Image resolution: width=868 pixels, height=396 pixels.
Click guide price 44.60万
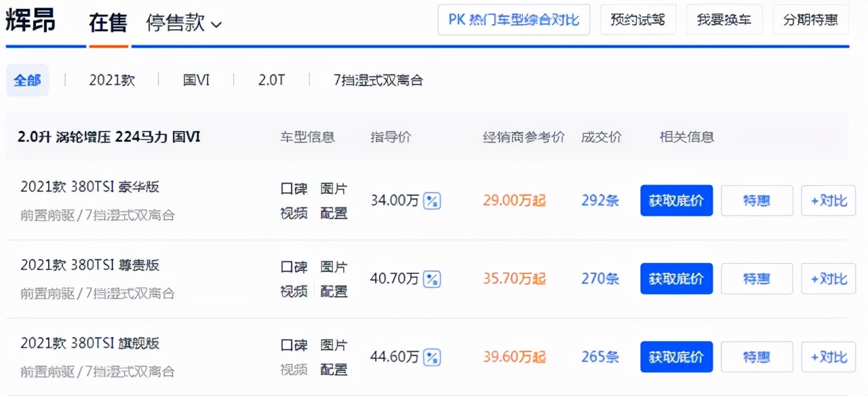[395, 357]
